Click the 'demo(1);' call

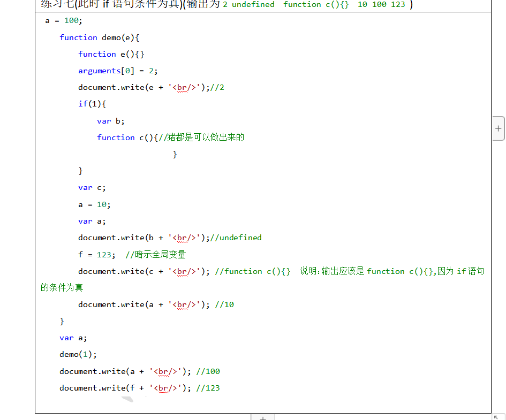(x=78, y=355)
